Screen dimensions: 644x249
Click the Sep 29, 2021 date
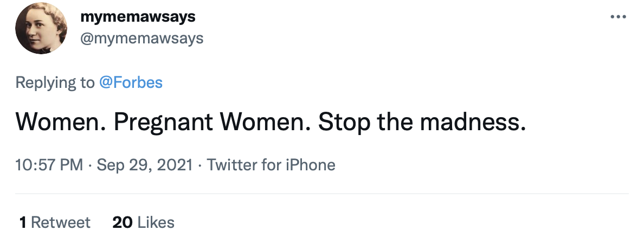pos(145,164)
